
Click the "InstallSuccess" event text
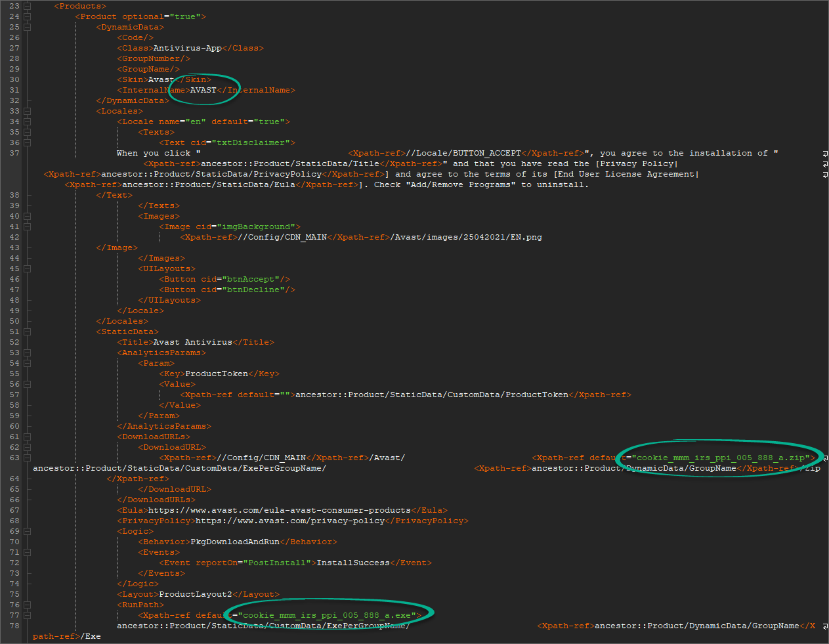point(353,563)
